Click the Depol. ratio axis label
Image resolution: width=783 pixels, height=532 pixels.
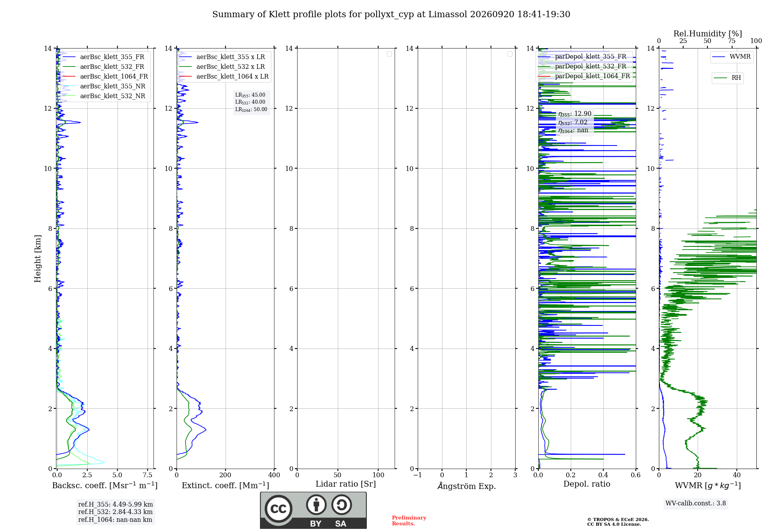point(587,484)
